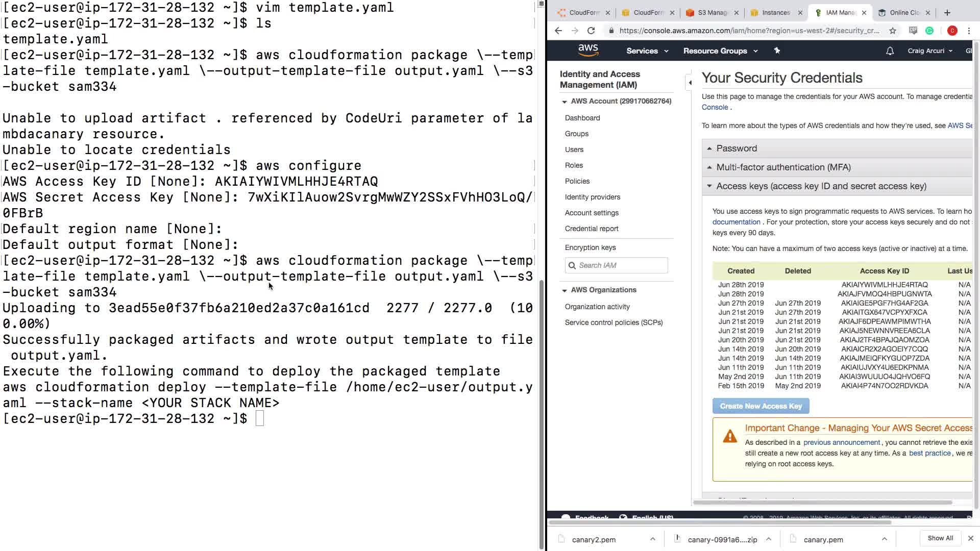Screen dimensions: 980x551
Task: Collapse the Access keys section
Action: 821,186
